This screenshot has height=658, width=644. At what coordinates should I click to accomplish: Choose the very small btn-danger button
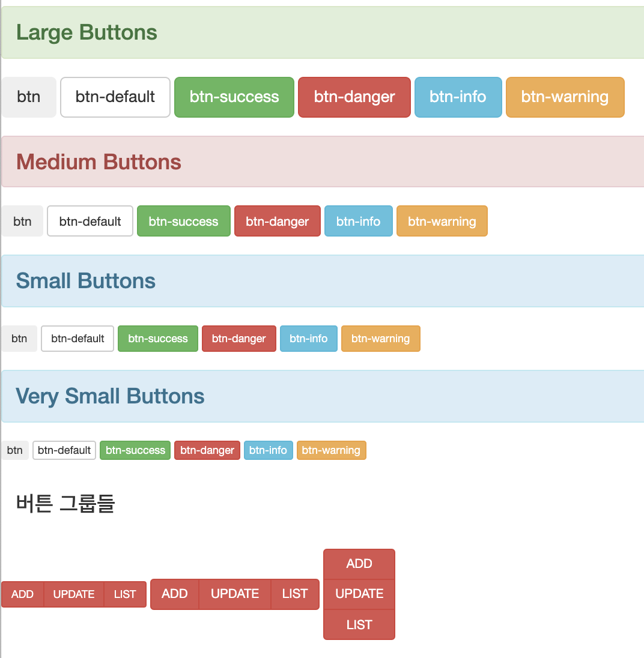[x=207, y=450]
